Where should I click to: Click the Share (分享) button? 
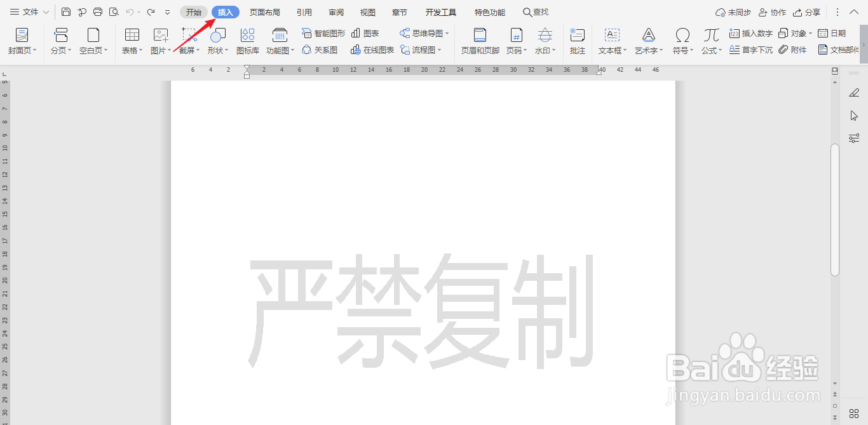[x=806, y=12]
